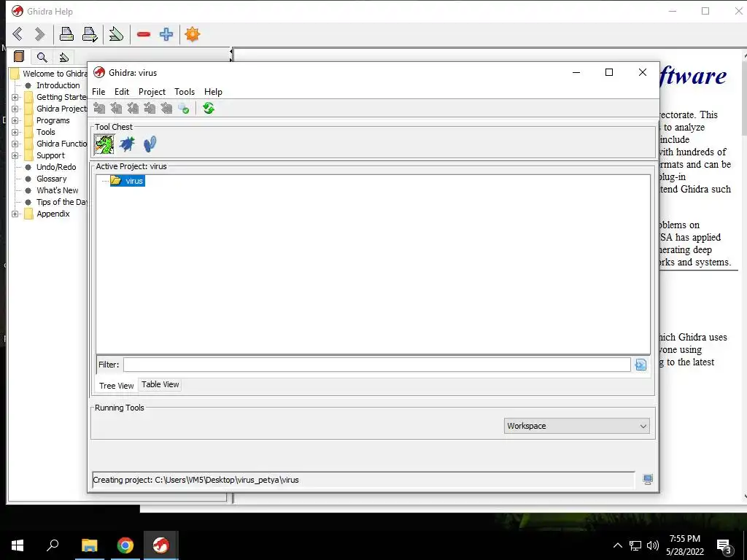Click the Windows Start button
The width and height of the screenshot is (747, 560).
[x=18, y=545]
